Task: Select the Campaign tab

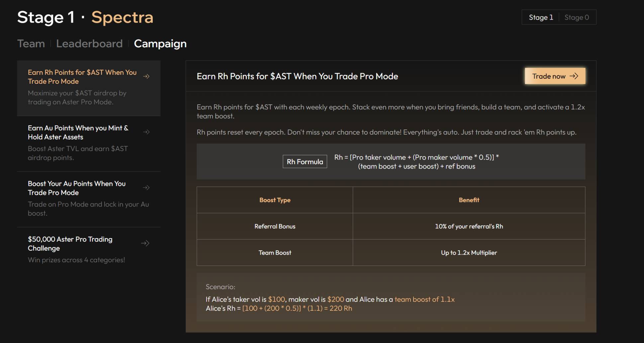Action: click(160, 44)
